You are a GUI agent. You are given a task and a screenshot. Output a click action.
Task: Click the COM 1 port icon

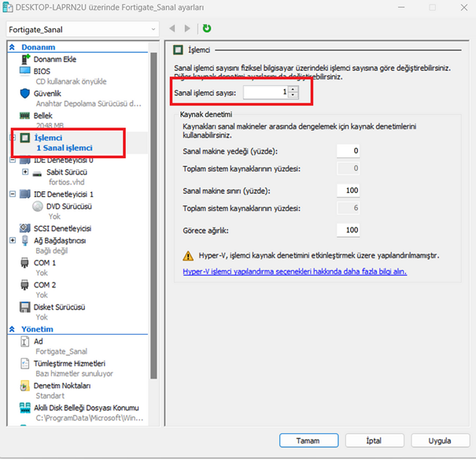[24, 263]
